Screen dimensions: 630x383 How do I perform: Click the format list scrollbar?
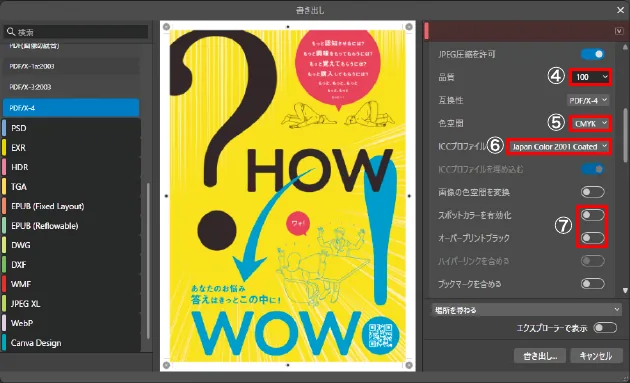point(148,261)
